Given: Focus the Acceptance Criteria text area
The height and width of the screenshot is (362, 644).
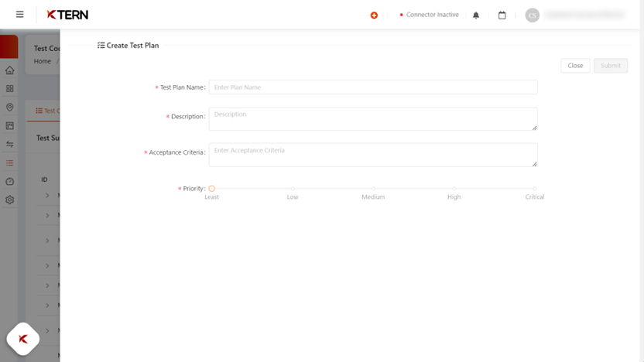Looking at the screenshot, I should point(373,155).
